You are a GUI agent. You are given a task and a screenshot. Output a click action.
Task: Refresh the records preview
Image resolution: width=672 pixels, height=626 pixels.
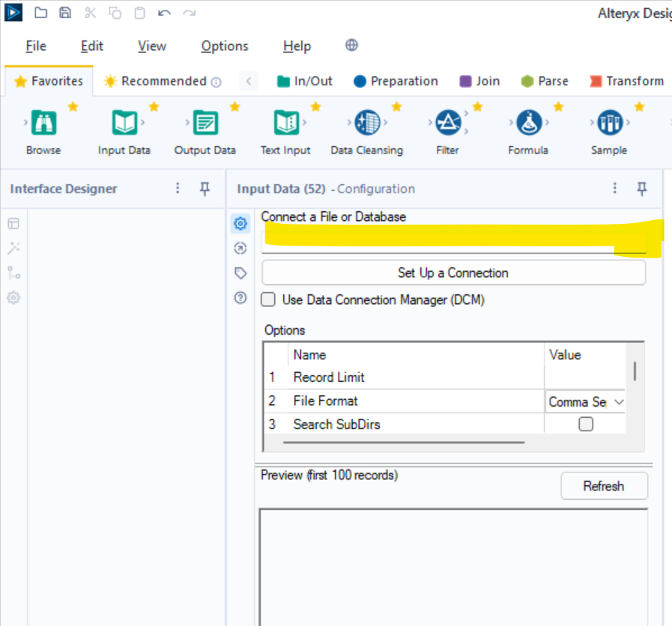coord(604,486)
